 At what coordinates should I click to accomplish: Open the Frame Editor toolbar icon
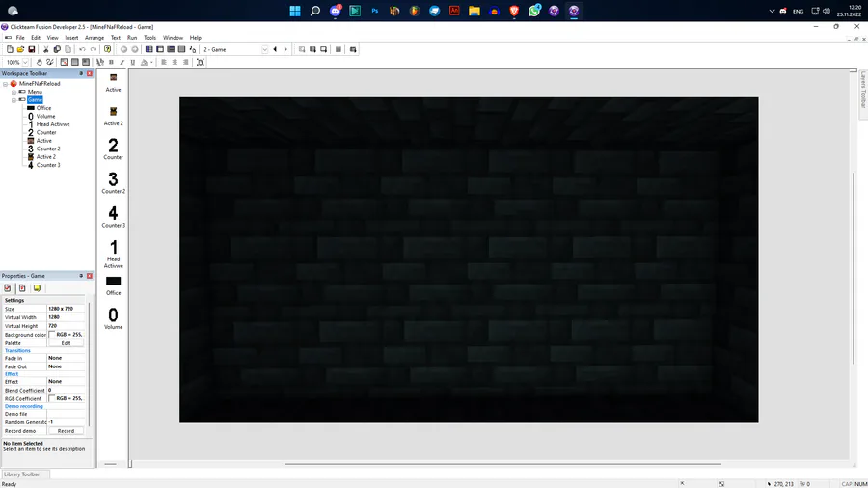click(160, 49)
